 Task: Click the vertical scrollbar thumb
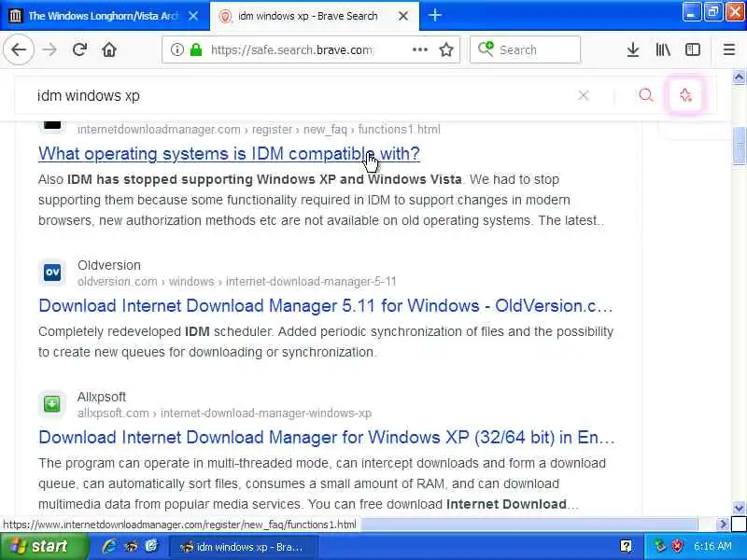[x=739, y=146]
